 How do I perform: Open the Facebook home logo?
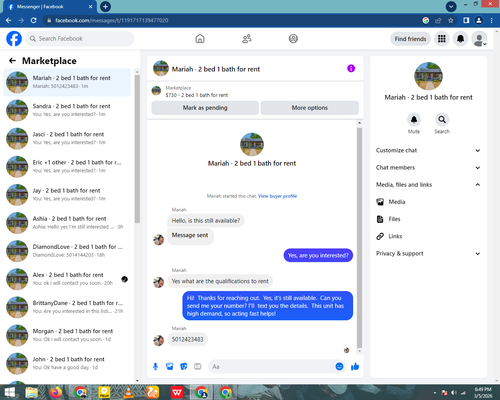14,39
